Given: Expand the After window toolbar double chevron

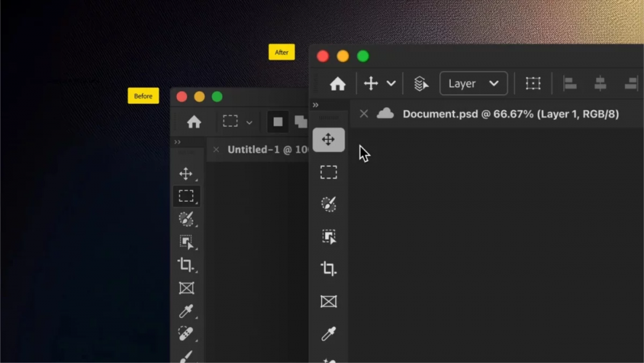Looking at the screenshot, I should [x=316, y=105].
